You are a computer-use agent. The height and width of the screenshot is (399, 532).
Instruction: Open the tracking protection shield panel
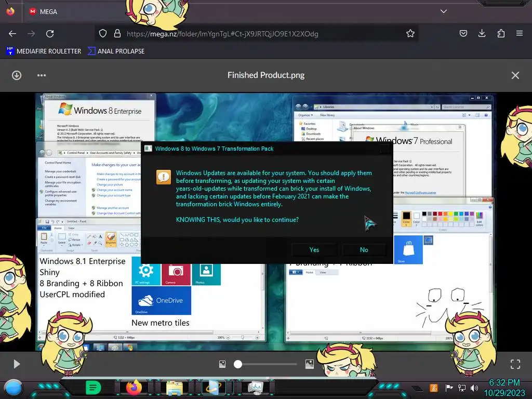[103, 33]
